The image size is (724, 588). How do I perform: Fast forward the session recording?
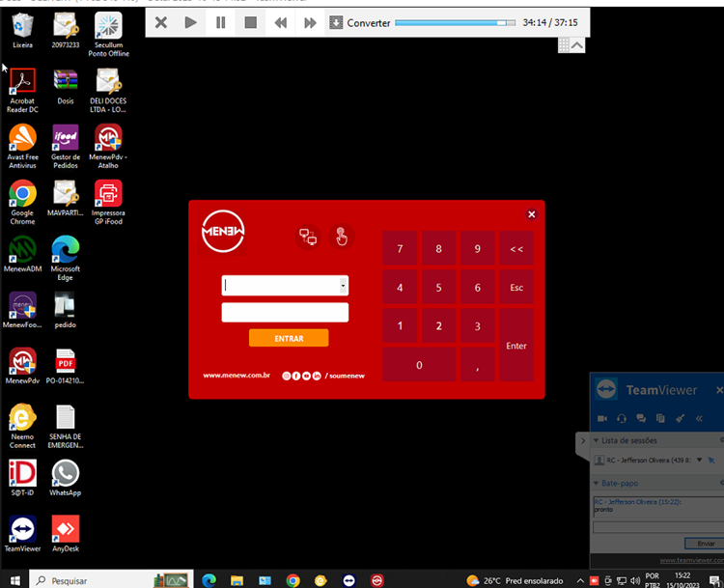point(310,22)
